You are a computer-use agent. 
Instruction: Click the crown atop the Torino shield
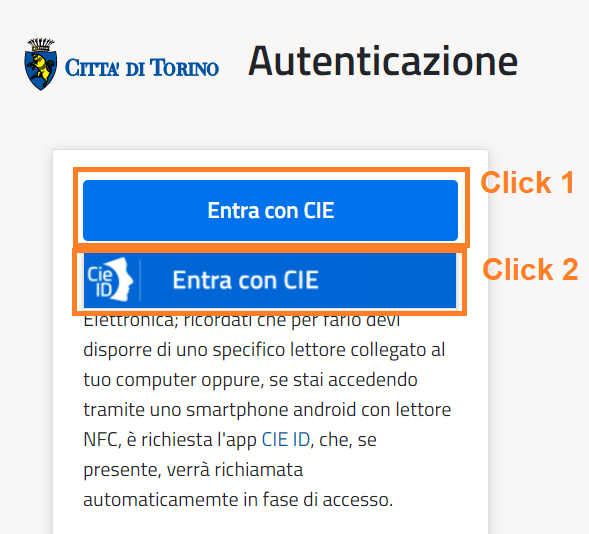(x=41, y=44)
